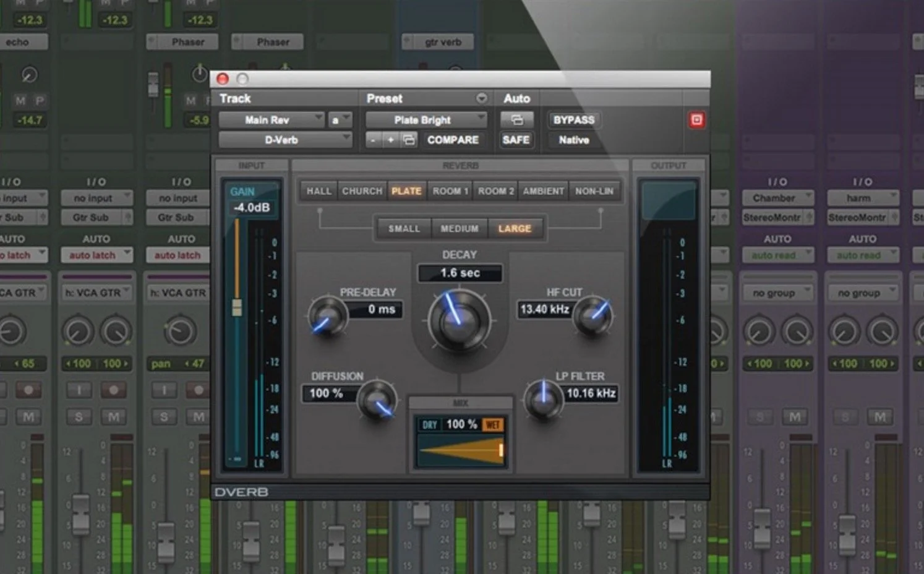The height and width of the screenshot is (574, 924).
Task: Toggle automation SAFE button
Action: tap(516, 140)
